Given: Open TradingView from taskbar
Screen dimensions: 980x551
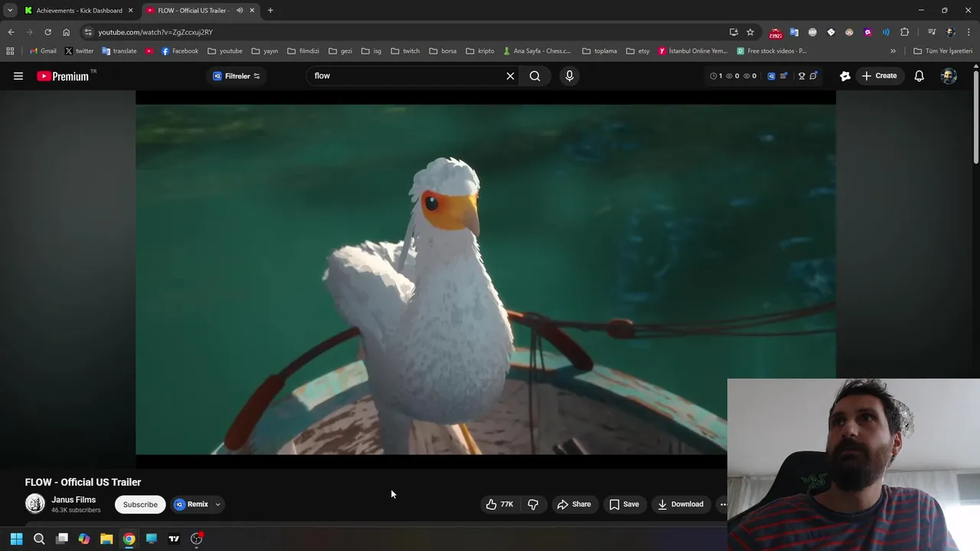Looking at the screenshot, I should point(174,539).
